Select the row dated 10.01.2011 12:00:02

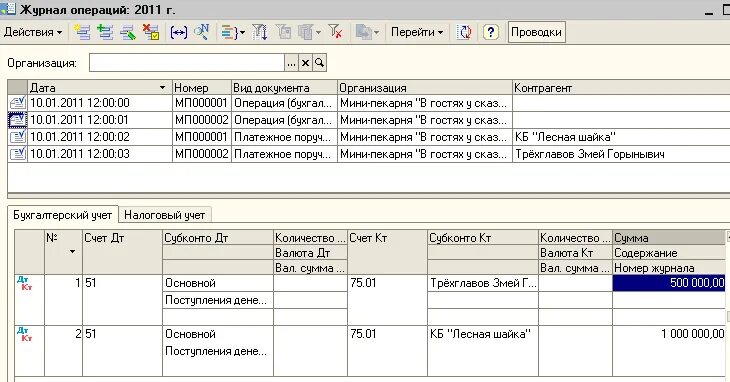point(369,137)
